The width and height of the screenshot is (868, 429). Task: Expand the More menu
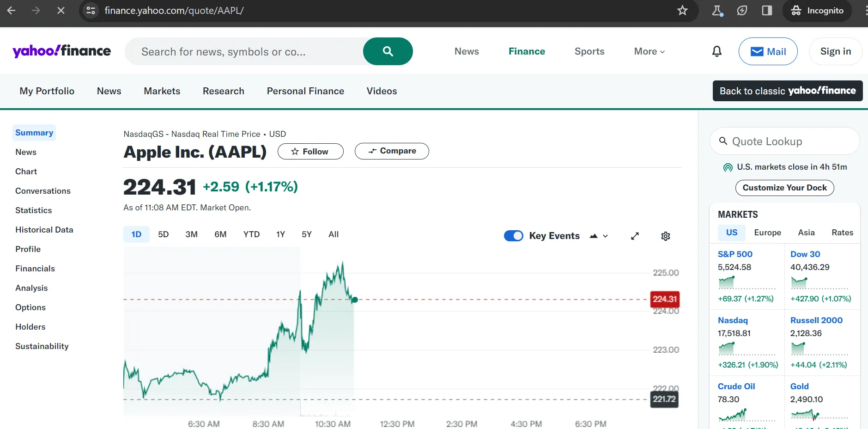coord(649,51)
